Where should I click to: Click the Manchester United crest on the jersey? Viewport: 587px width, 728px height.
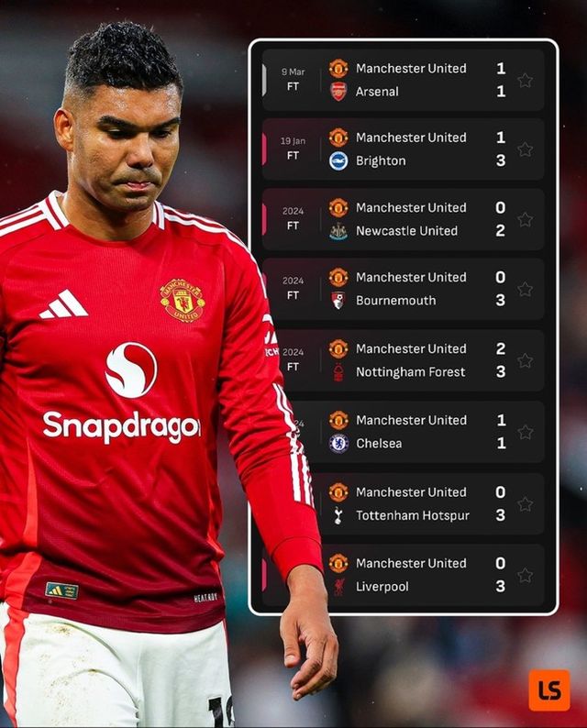tap(183, 300)
